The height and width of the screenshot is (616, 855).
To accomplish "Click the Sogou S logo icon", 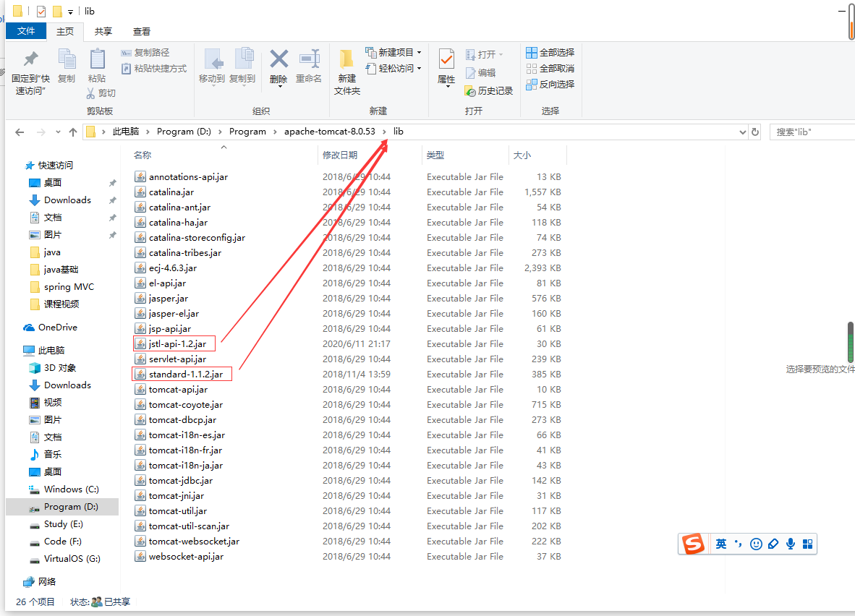I will (x=693, y=544).
